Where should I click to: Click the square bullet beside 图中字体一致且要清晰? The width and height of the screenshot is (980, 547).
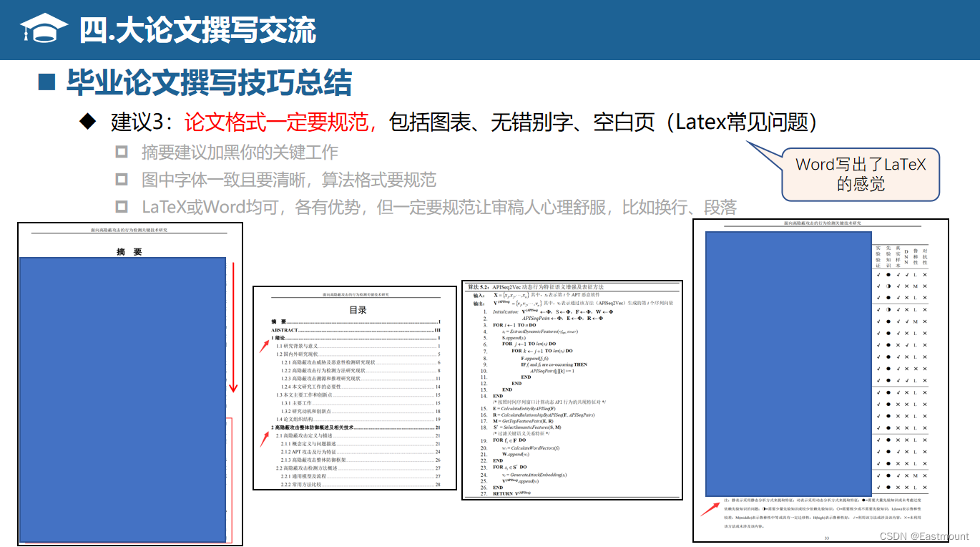click(122, 179)
